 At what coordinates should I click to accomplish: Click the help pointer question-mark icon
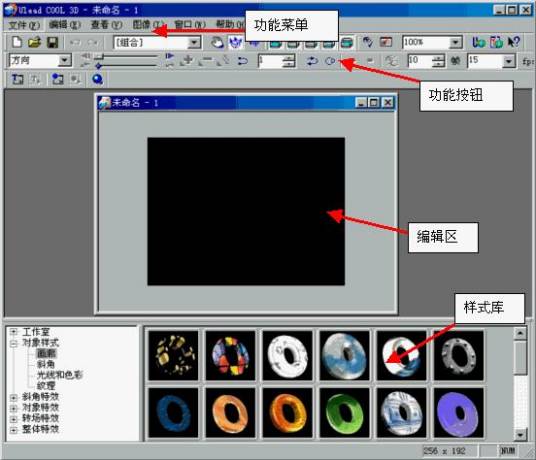coord(514,42)
